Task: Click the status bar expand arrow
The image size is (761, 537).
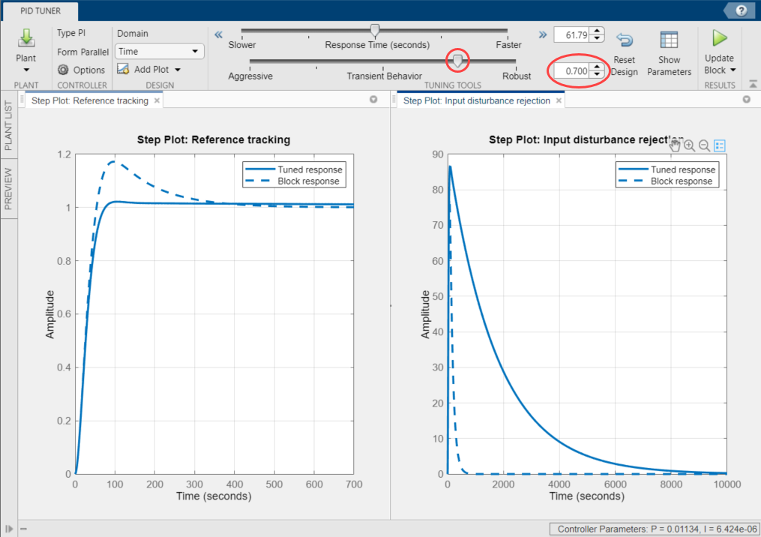Action: (x=9, y=529)
